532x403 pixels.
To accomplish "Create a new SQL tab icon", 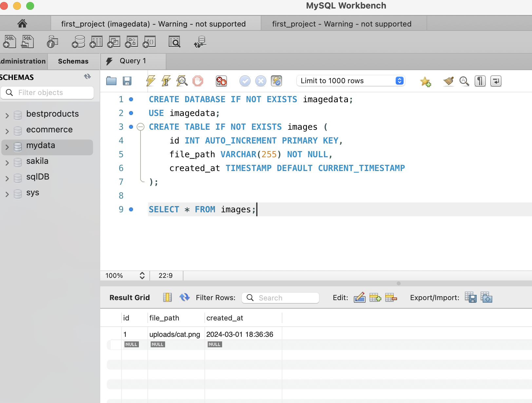I will click(9, 42).
